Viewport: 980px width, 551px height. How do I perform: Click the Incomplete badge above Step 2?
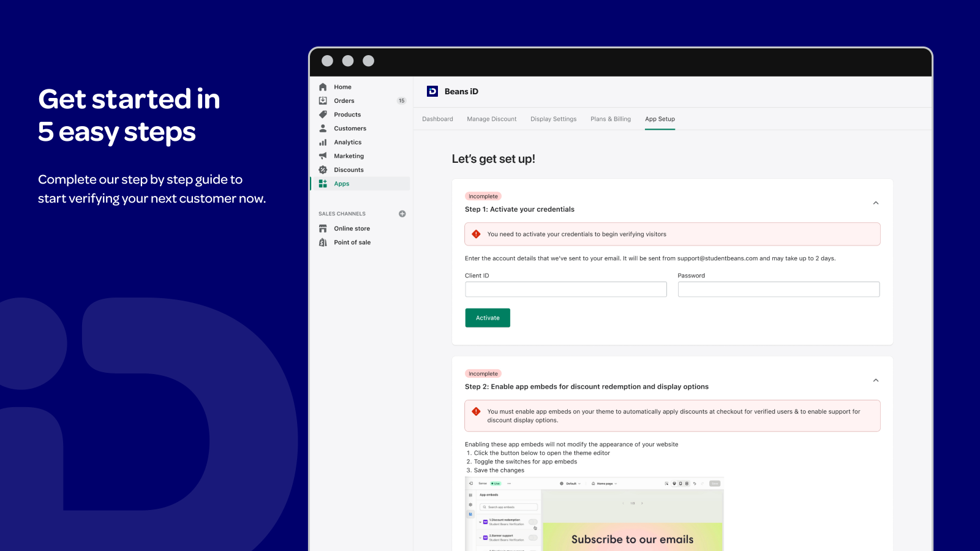(x=483, y=373)
